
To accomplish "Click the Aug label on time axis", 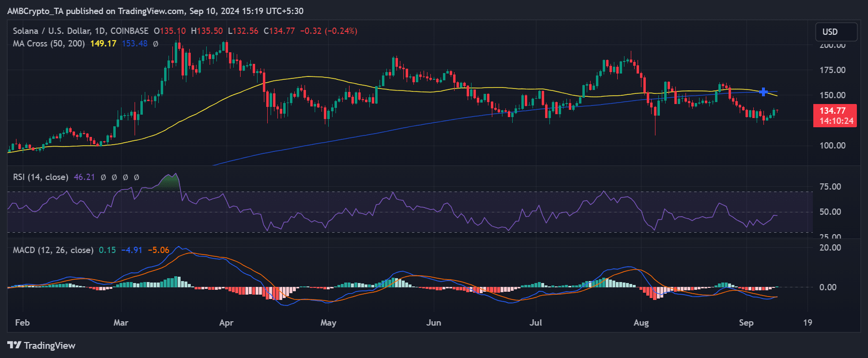I will (x=641, y=323).
